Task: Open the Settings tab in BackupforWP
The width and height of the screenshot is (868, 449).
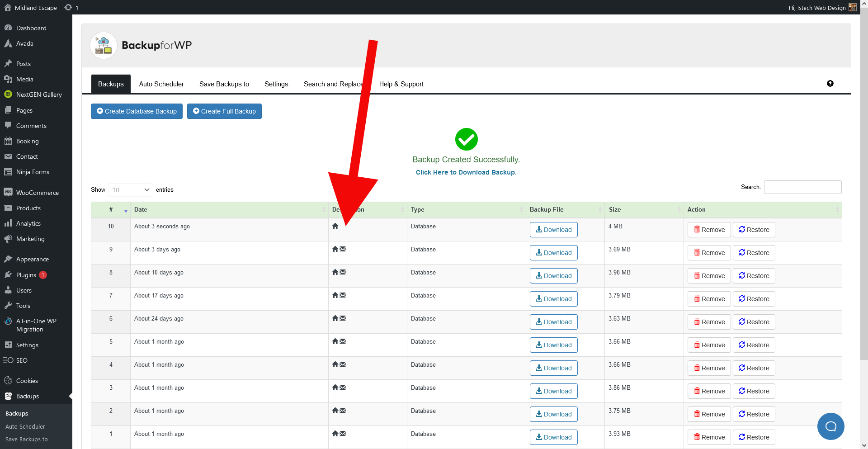Action: [276, 84]
